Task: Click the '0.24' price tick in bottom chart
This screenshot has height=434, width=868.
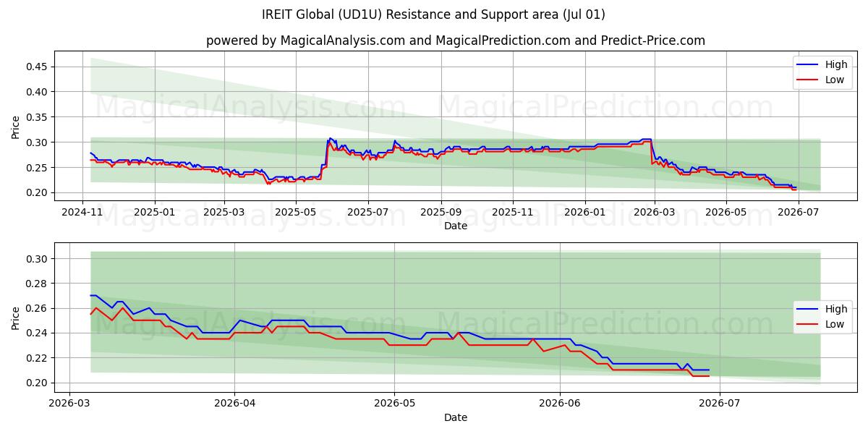Action: (x=38, y=333)
